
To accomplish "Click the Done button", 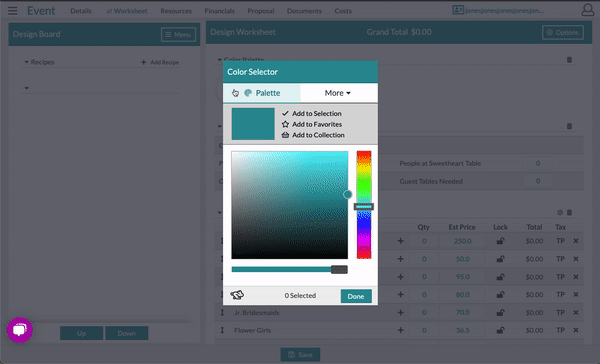I will tap(356, 296).
